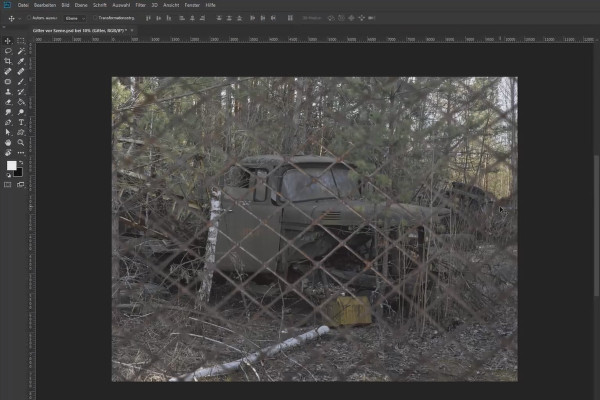Switch to the Gitter vor Szene.psd document tab
The width and height of the screenshot is (600, 400).
(80, 30)
